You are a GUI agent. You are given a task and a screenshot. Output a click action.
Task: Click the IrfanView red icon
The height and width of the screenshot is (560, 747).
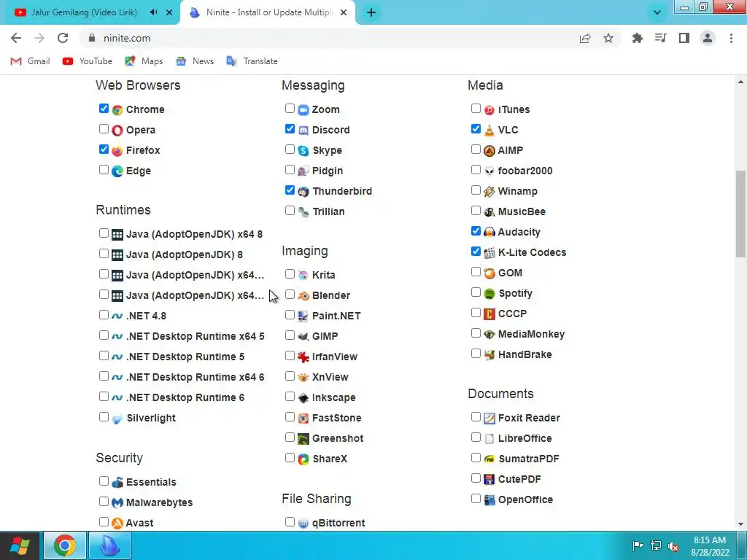[x=303, y=357]
